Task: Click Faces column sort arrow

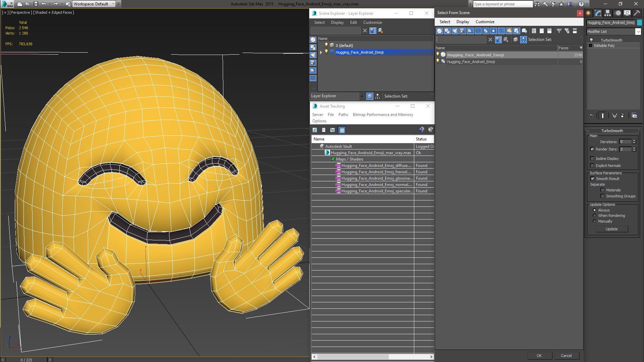Action: pyautogui.click(x=581, y=48)
